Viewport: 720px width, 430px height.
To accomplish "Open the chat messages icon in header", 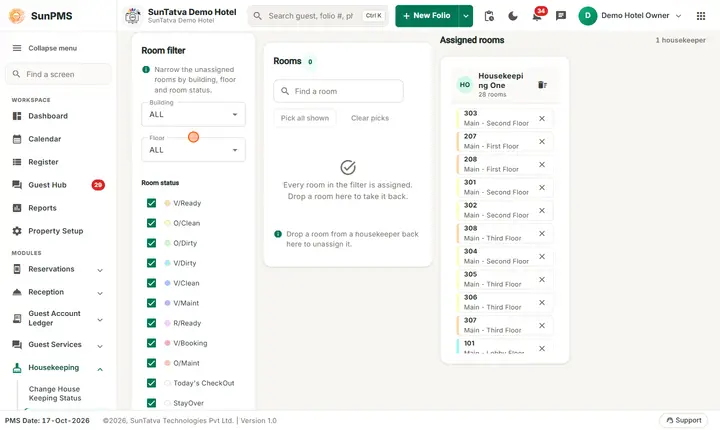I will (x=561, y=16).
